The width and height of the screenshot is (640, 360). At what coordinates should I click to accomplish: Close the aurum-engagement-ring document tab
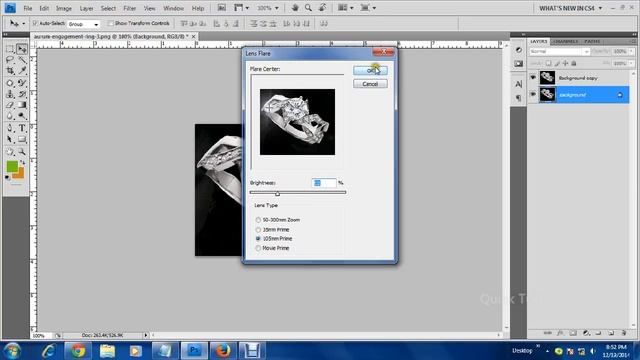[194, 36]
